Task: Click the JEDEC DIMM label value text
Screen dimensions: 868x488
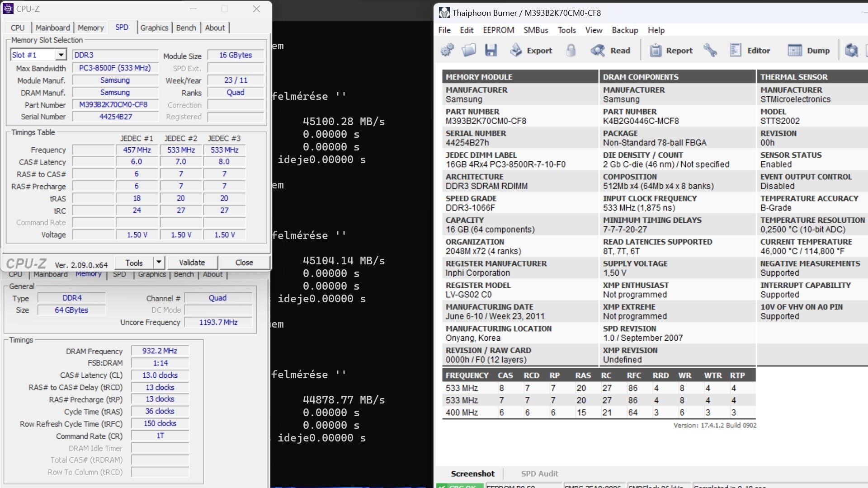Action: 505,164
